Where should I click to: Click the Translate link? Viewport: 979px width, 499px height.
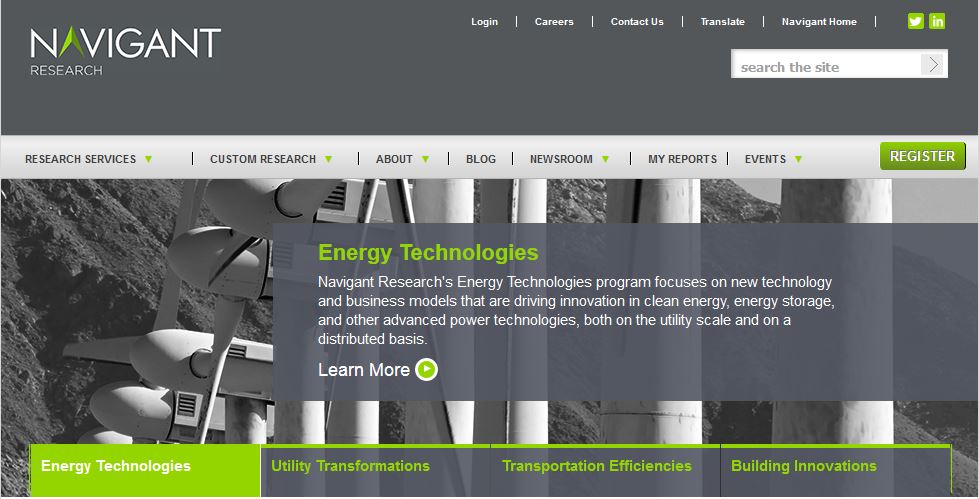pyautogui.click(x=722, y=21)
